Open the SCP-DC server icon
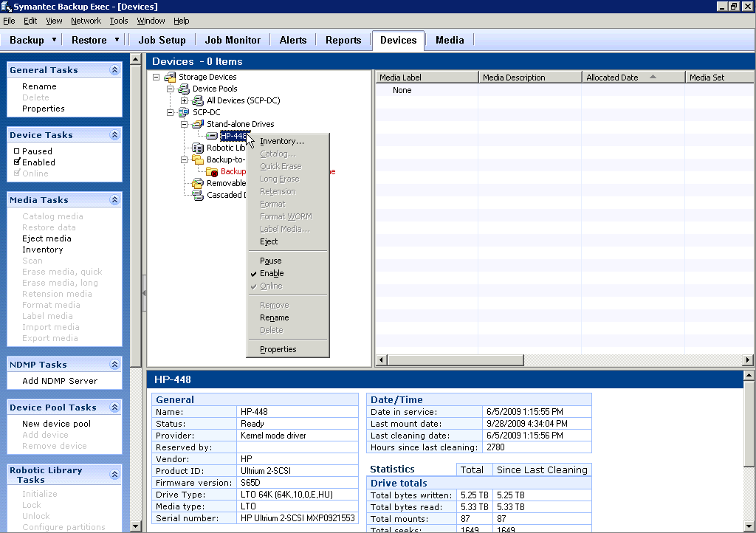This screenshot has height=533, width=756. 185,112
